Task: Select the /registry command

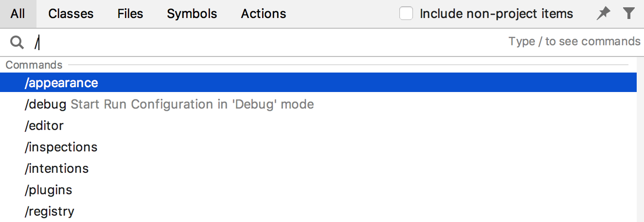Action: coord(50,211)
